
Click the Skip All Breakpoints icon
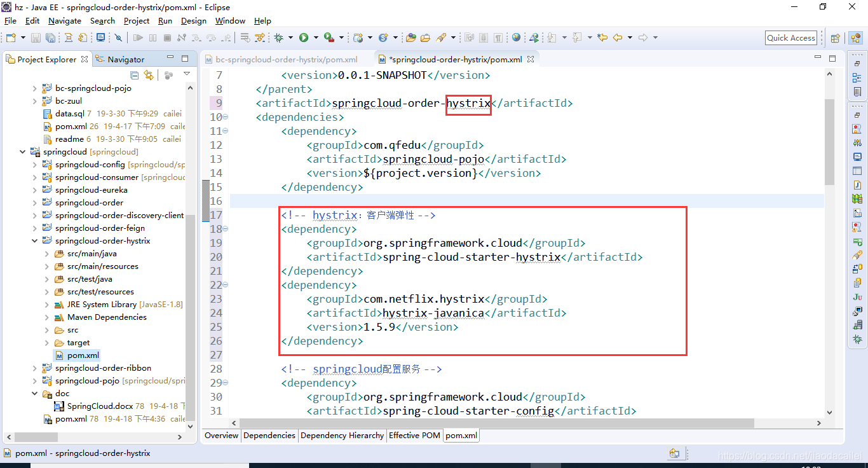coord(118,38)
